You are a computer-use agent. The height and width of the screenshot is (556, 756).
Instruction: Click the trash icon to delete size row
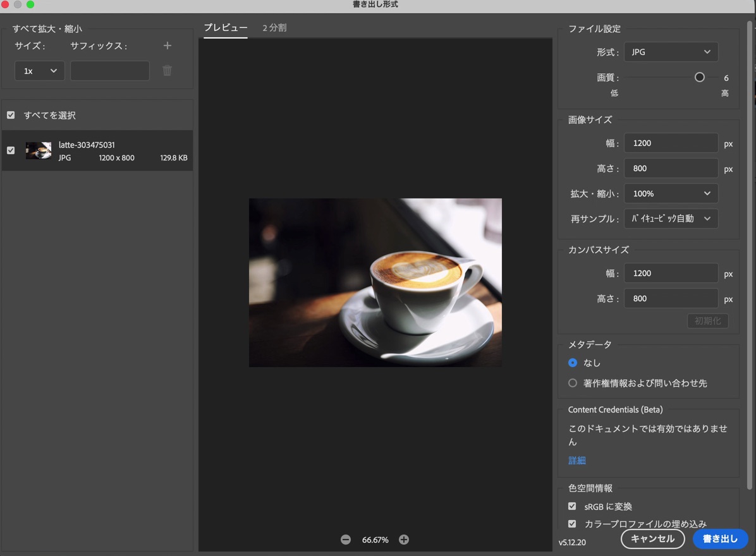pyautogui.click(x=168, y=70)
